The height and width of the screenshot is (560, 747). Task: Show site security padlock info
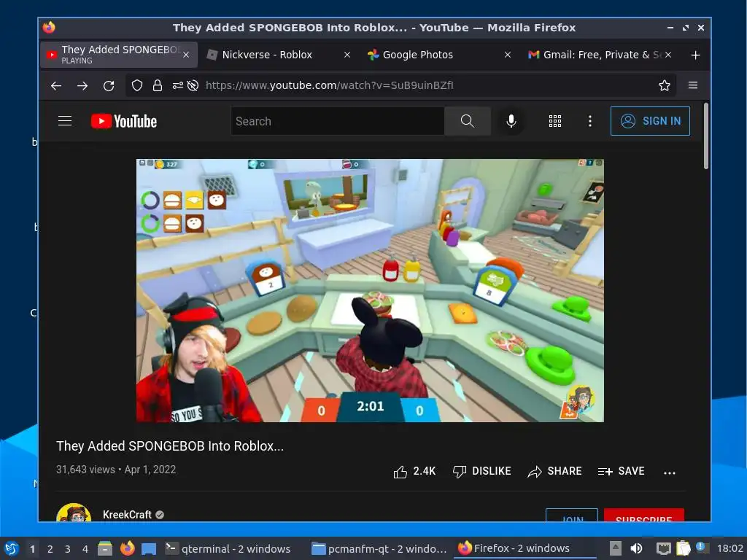click(158, 86)
